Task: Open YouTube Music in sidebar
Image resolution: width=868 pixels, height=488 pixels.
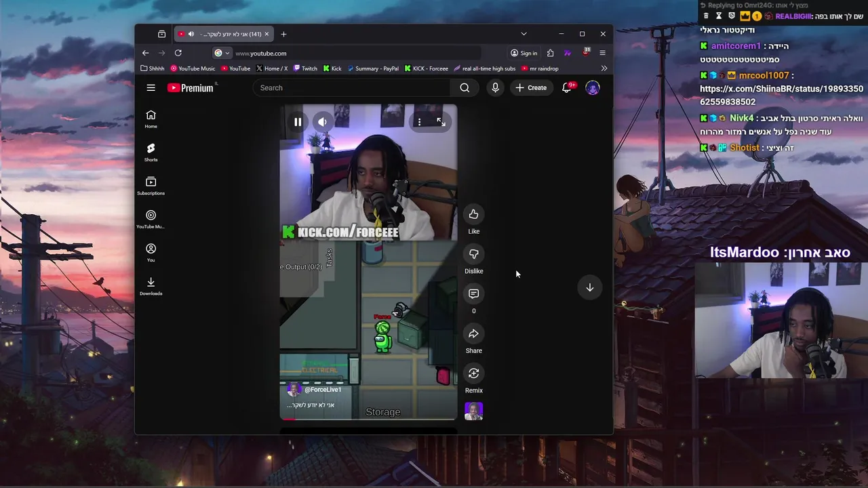Action: (x=151, y=220)
